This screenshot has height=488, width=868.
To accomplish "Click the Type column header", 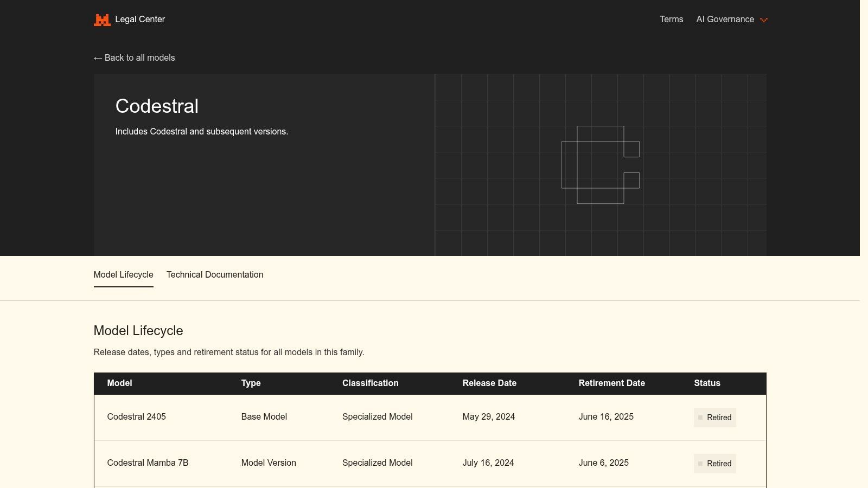I will coord(251,383).
